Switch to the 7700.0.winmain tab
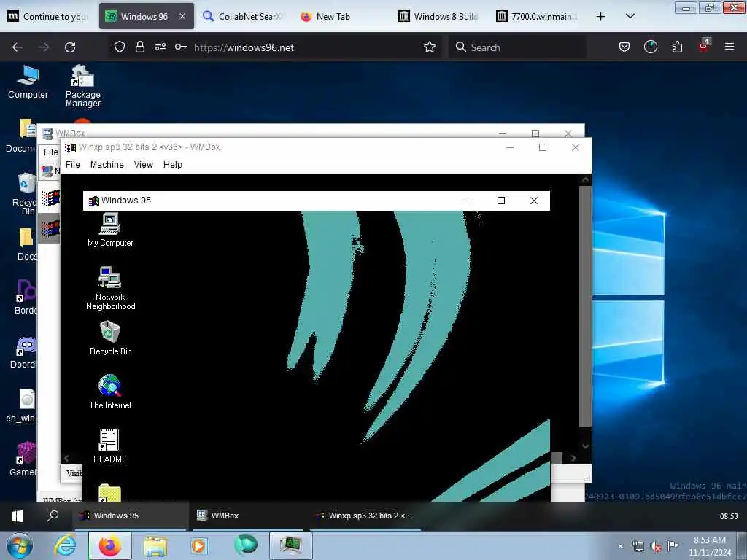 [x=538, y=16]
